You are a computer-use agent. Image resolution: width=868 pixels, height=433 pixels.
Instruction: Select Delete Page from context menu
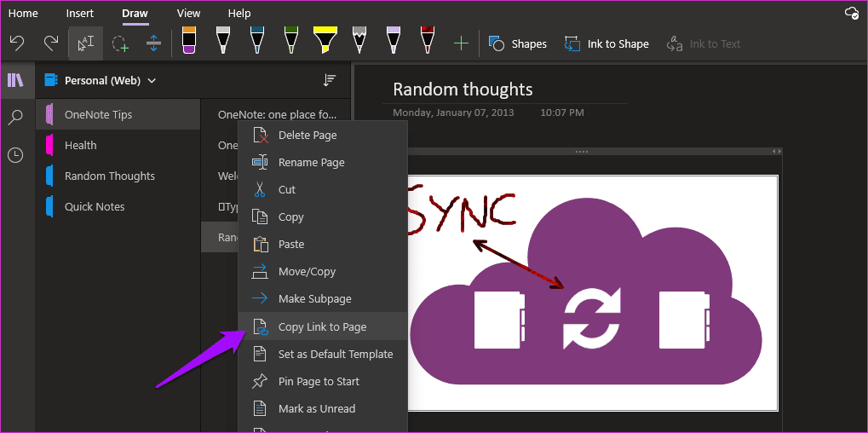(323, 136)
